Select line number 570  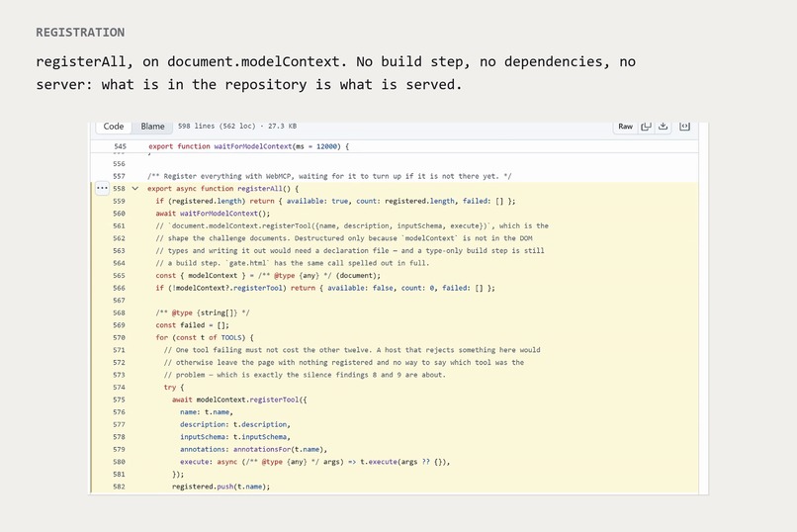pyautogui.click(x=119, y=337)
